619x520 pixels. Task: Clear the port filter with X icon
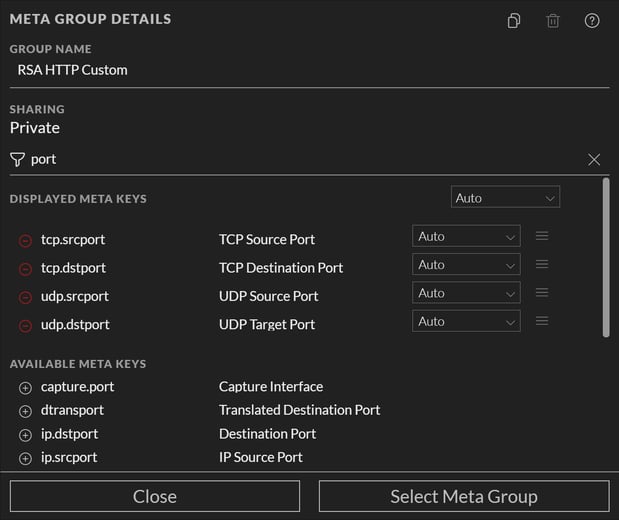pos(594,159)
